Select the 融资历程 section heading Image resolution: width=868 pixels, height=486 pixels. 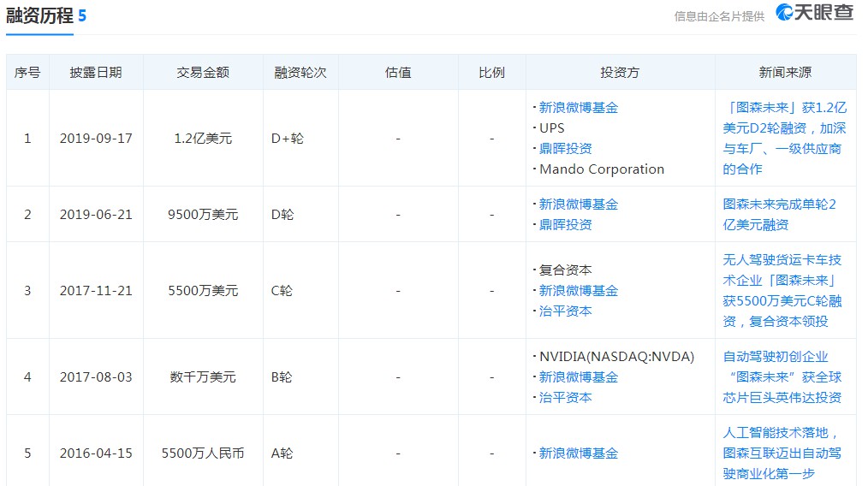[x=39, y=15]
